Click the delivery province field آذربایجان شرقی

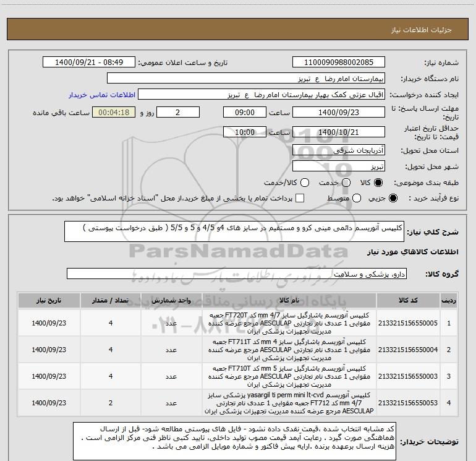pyautogui.click(x=339, y=150)
